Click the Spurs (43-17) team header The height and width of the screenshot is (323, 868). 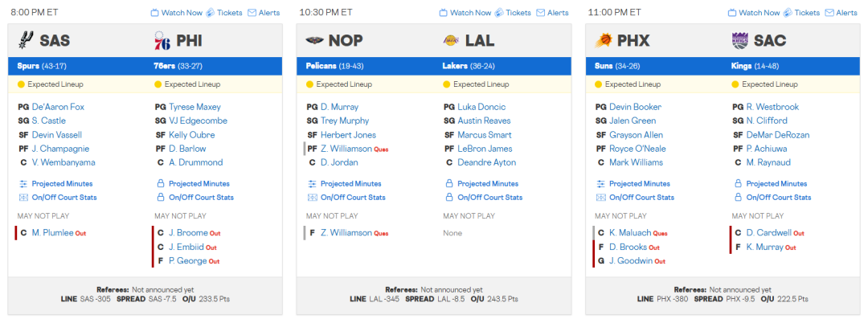coord(39,66)
